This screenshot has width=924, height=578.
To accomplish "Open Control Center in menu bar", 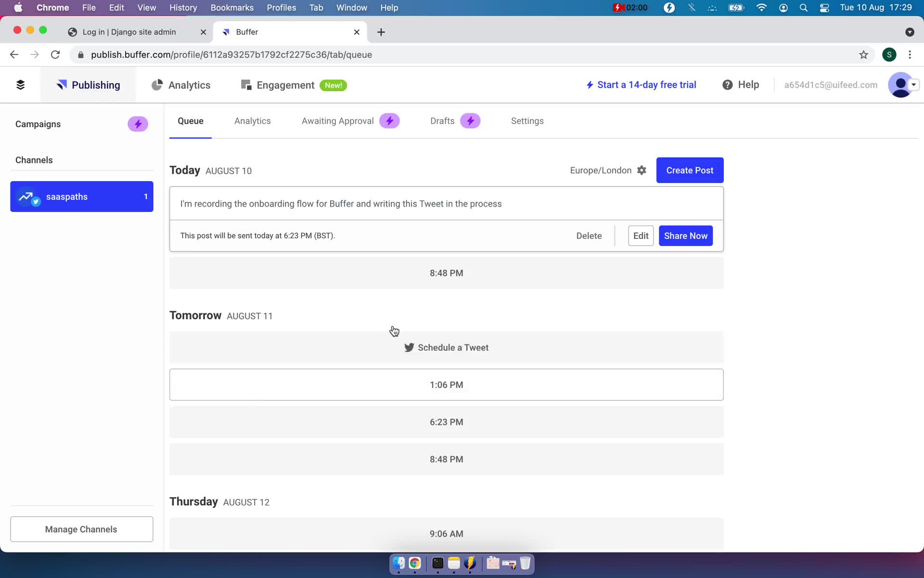I will (x=824, y=8).
